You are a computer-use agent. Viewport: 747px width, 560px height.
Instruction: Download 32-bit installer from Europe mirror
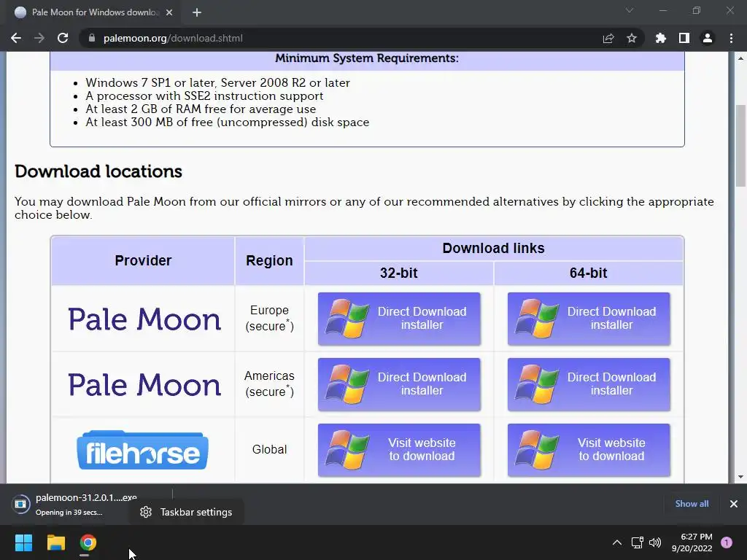click(x=399, y=319)
